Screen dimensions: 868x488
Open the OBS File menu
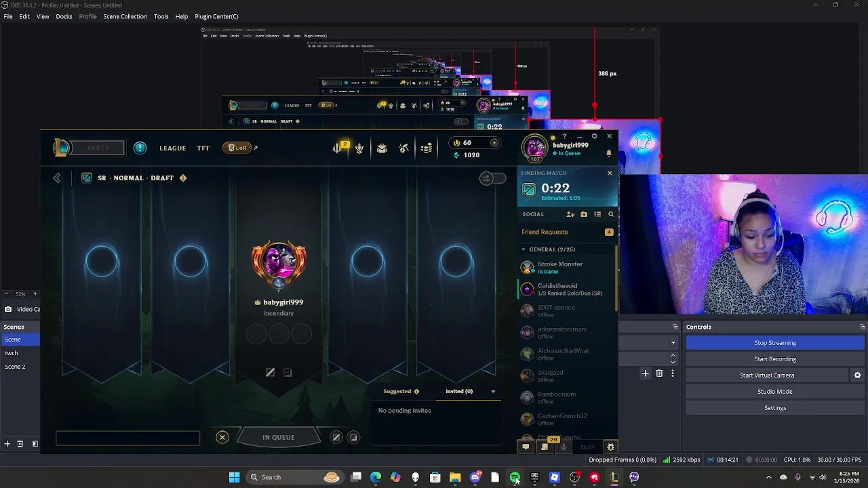pos(8,16)
